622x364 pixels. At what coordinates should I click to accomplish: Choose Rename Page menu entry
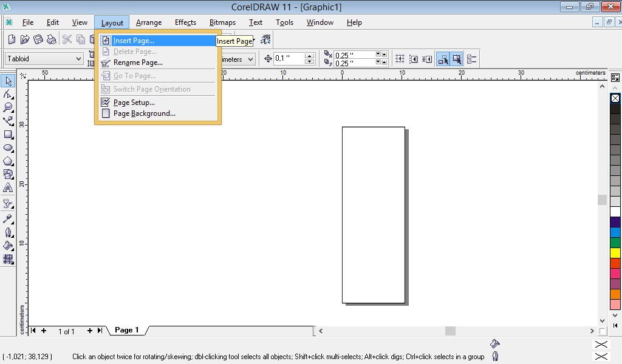[158, 62]
